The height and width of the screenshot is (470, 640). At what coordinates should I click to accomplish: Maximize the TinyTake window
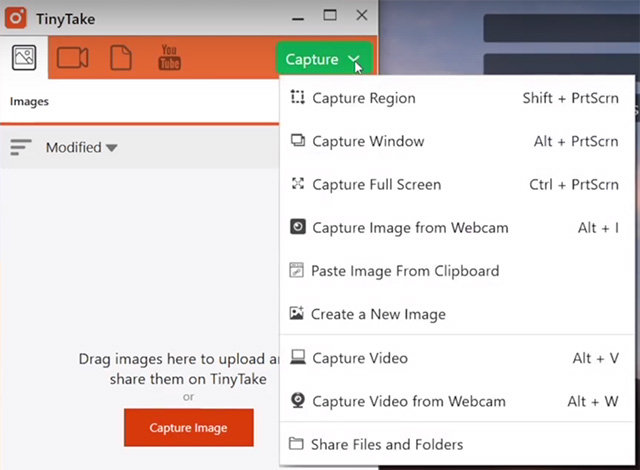tap(330, 16)
